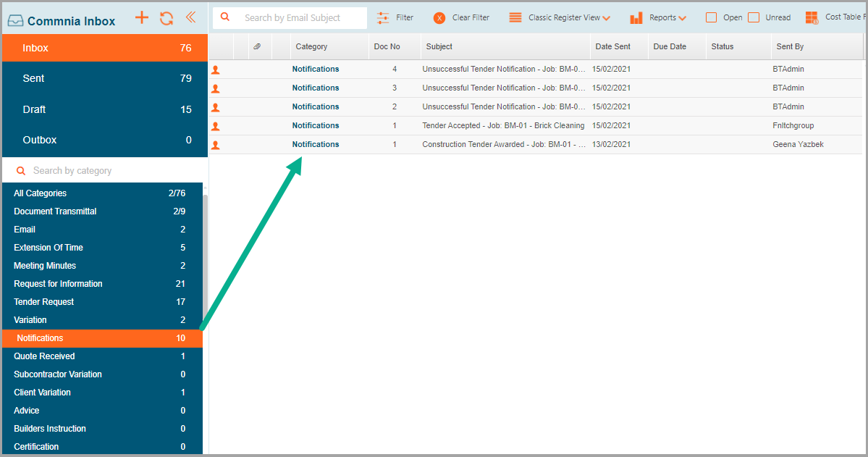Open Notifications link in Doc No 2 row
This screenshot has height=457, width=868.
tap(316, 107)
